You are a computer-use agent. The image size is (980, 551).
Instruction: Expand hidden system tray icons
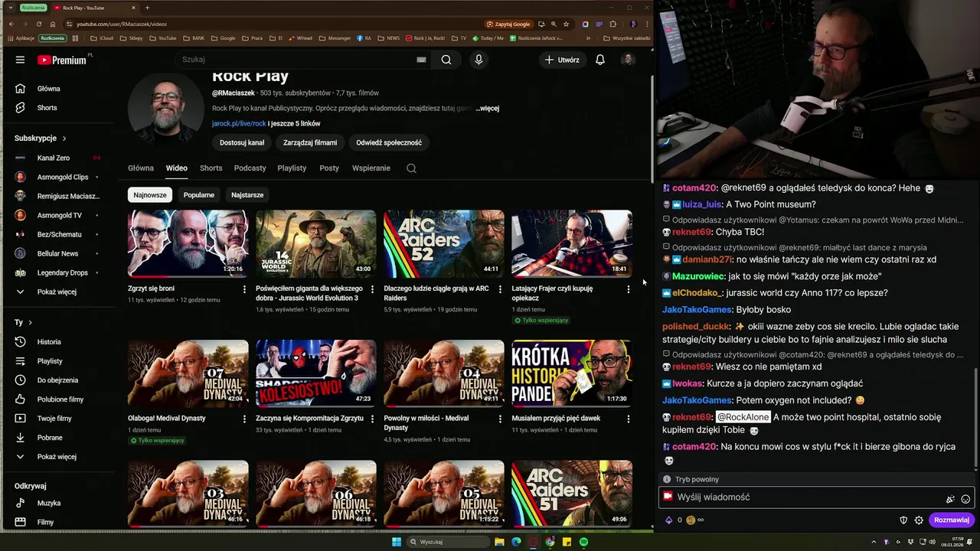point(874,542)
